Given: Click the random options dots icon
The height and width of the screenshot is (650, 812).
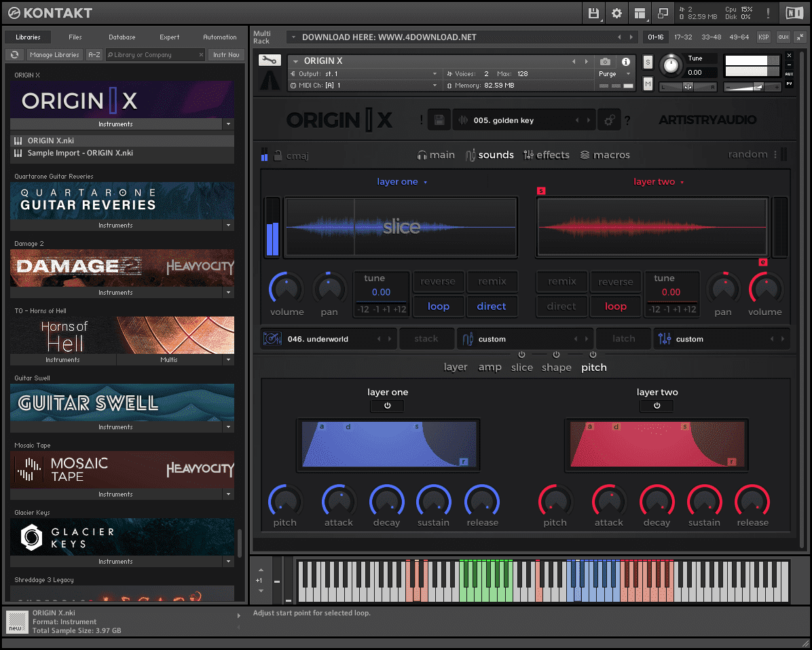Looking at the screenshot, I should [775, 154].
